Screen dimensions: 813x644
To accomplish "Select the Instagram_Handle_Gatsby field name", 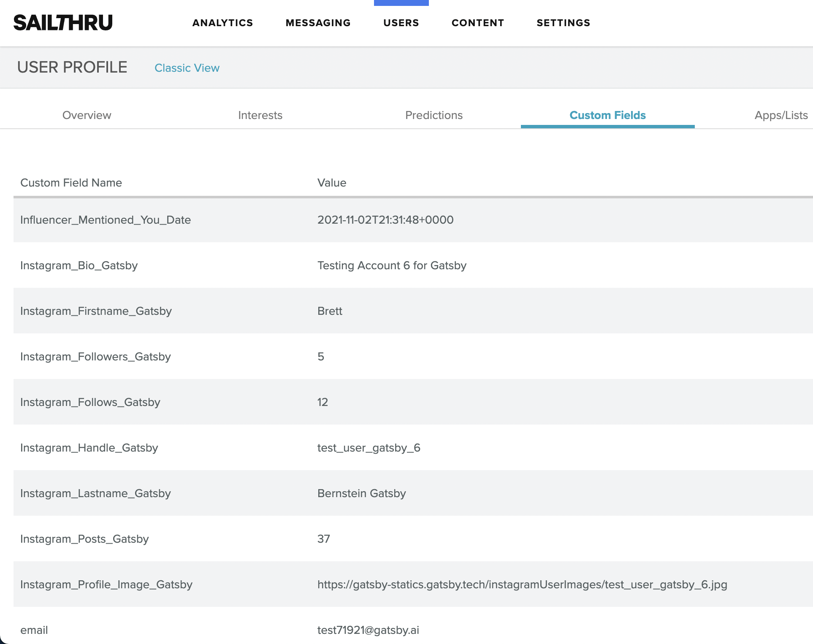I will pyautogui.click(x=89, y=448).
